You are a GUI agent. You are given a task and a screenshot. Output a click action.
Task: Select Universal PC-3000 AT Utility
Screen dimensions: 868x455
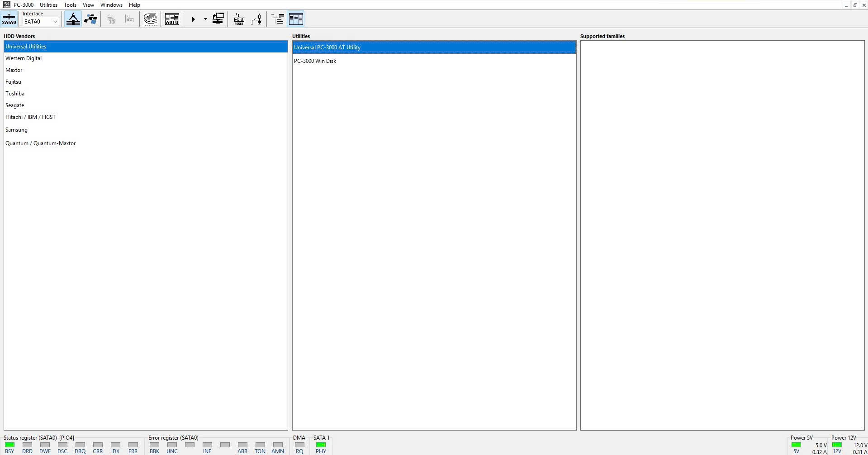(434, 47)
